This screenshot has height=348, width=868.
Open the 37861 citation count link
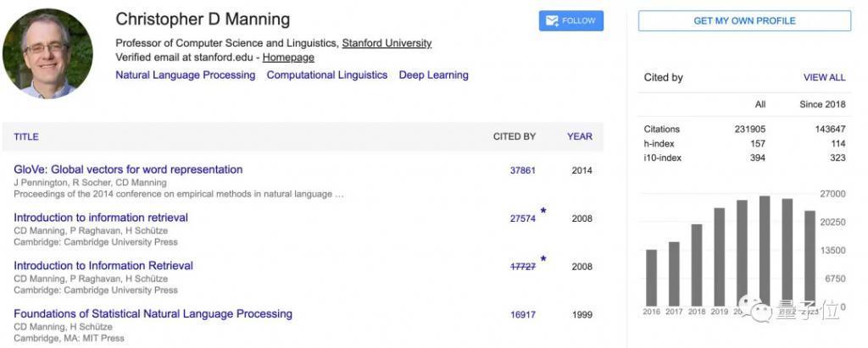[x=522, y=170]
